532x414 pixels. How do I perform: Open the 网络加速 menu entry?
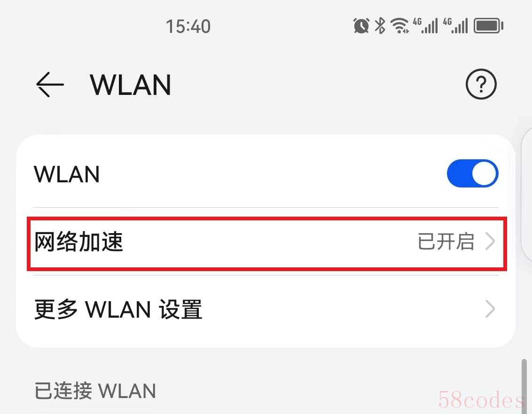[x=266, y=242]
